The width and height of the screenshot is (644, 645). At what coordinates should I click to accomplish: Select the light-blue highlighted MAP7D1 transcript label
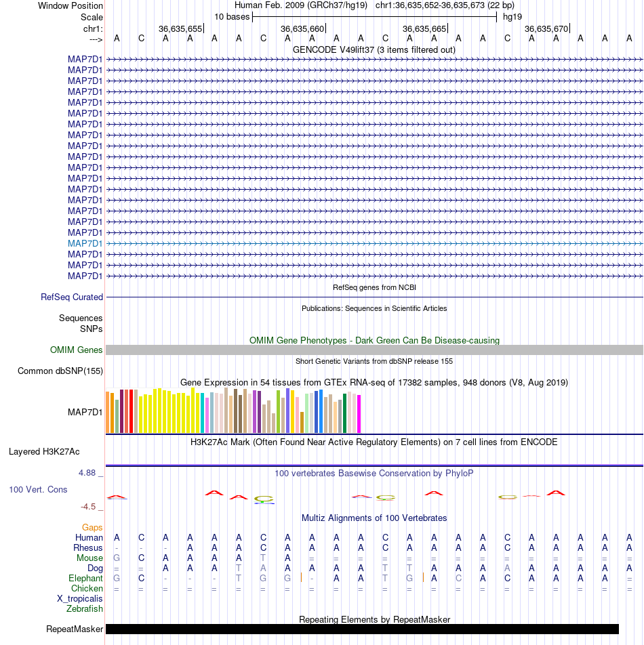point(85,243)
